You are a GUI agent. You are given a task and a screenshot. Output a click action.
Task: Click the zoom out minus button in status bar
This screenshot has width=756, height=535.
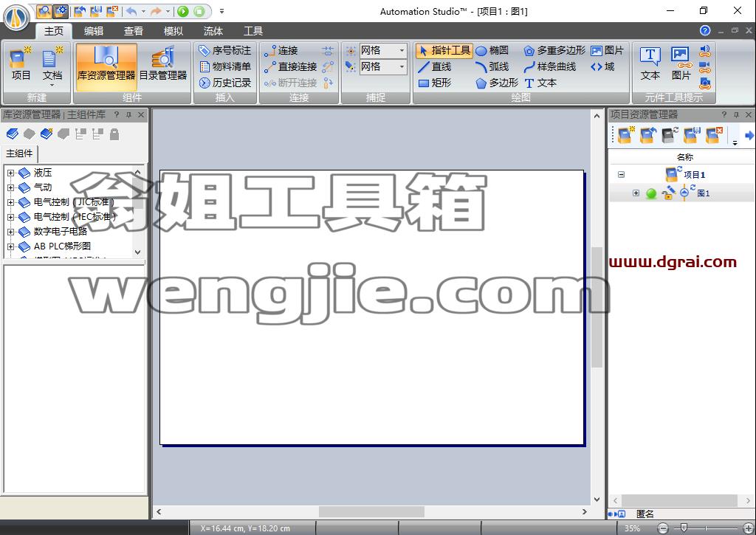(664, 529)
